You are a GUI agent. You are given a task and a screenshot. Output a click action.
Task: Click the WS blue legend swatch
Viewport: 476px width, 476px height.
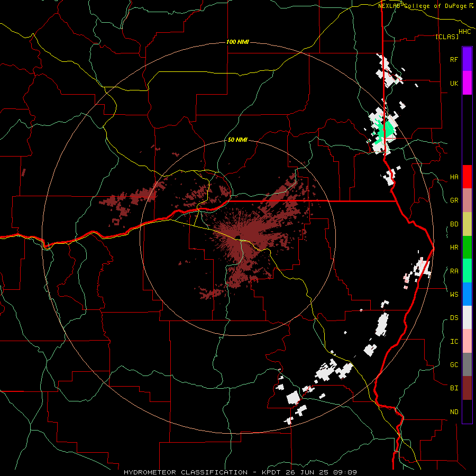467,294
